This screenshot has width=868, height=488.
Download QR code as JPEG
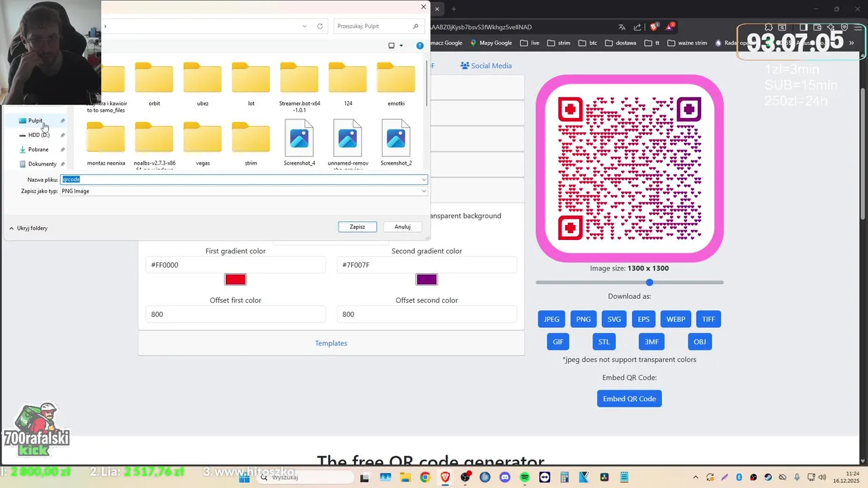click(551, 319)
